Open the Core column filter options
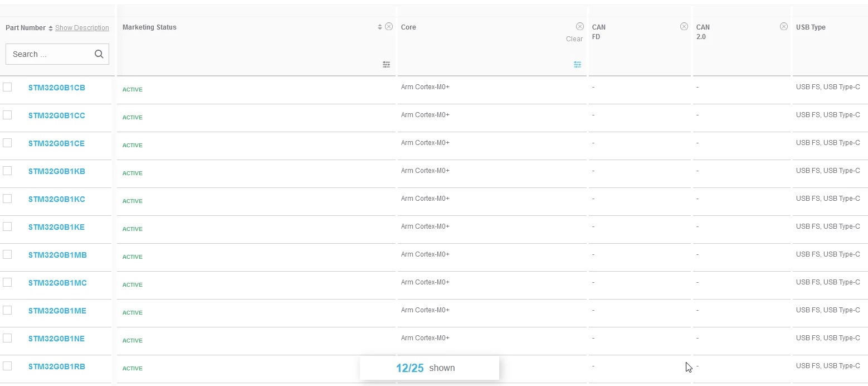 click(577, 65)
